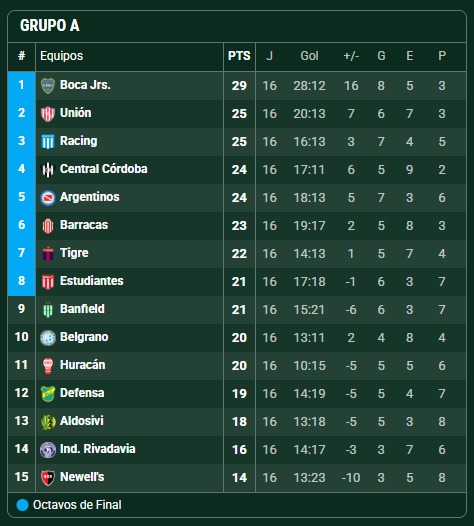Click the Aldosivi team name
Viewport: 474px width, 526px height.
[82, 421]
